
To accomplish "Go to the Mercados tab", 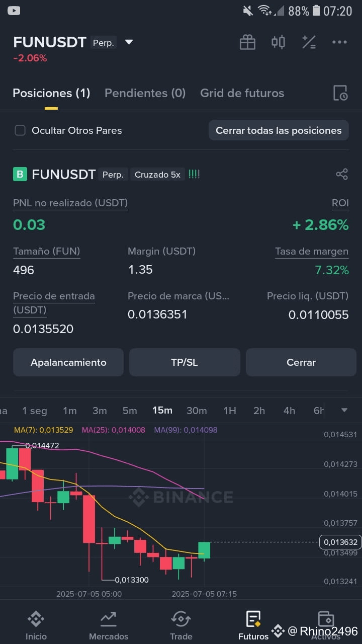I will tap(109, 625).
